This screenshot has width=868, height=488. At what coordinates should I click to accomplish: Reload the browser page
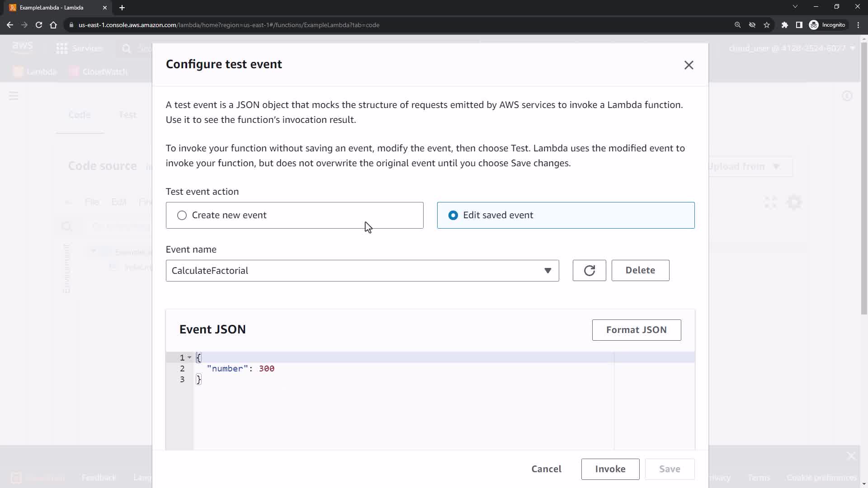click(39, 25)
